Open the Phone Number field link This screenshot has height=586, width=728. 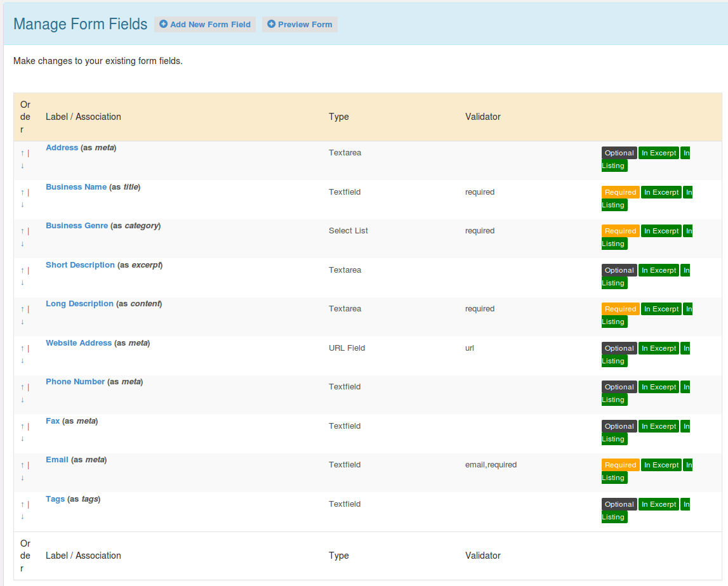pyautogui.click(x=75, y=382)
